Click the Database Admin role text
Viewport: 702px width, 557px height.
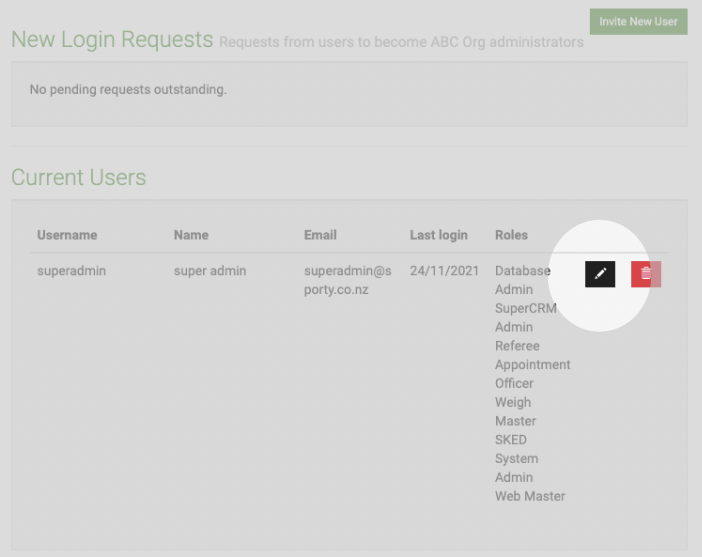click(523, 280)
